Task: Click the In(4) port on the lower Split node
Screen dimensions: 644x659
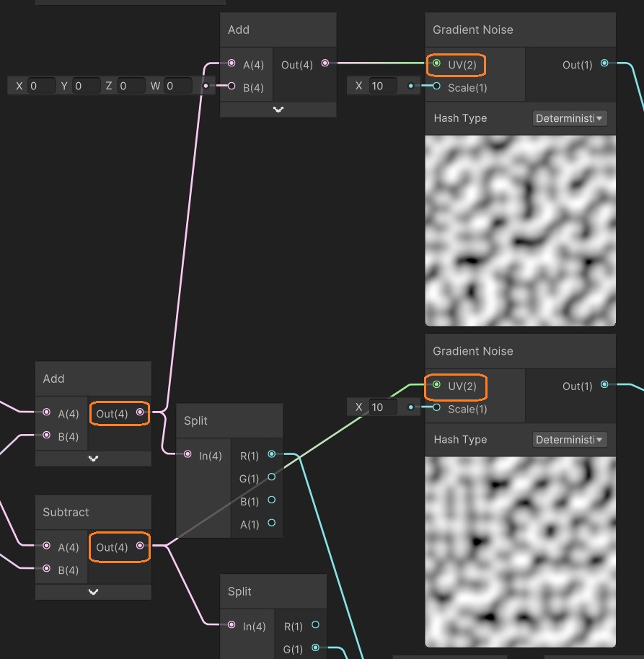Action: pos(231,625)
